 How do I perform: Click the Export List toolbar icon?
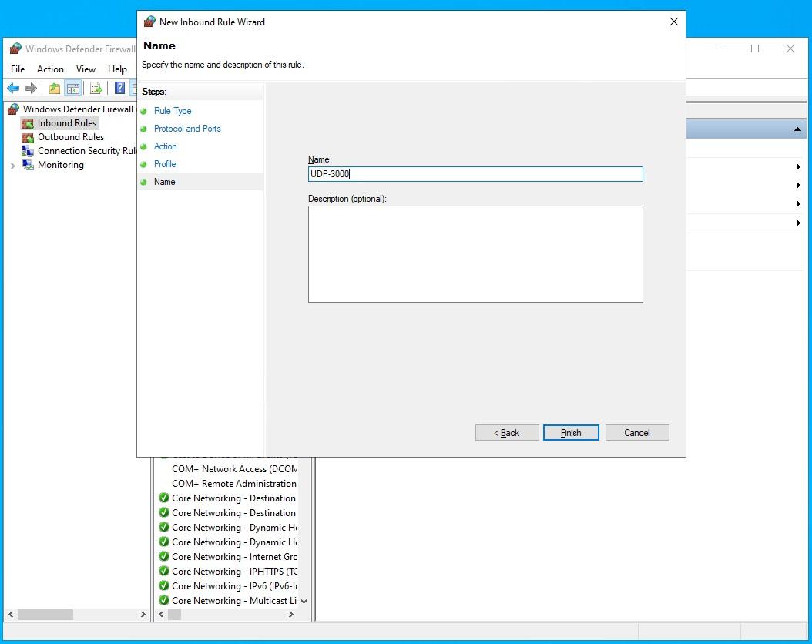(x=96, y=88)
